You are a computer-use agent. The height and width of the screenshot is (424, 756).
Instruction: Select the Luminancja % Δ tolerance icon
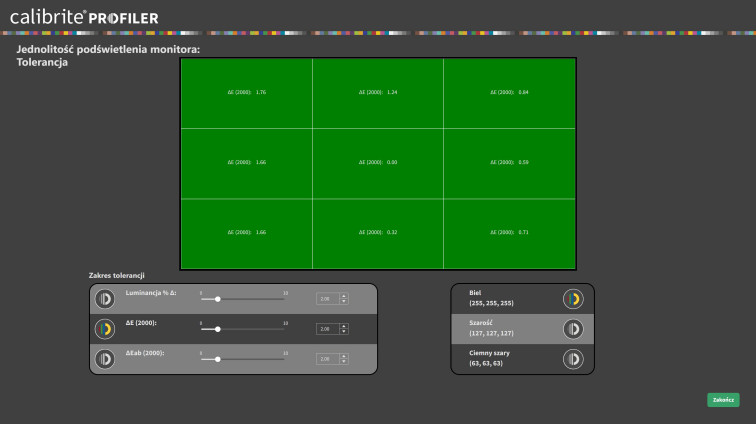104,298
